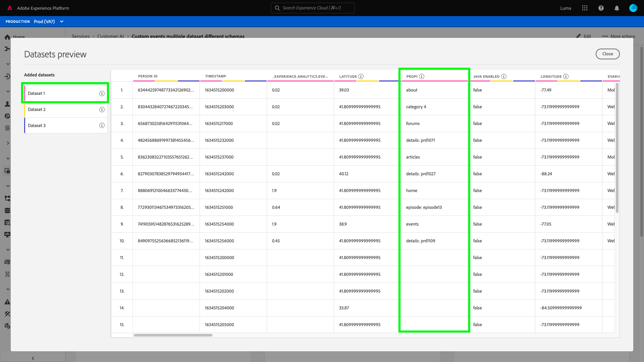Open the app switcher grid icon
Screen dimensions: 644x362
pyautogui.click(x=585, y=8)
